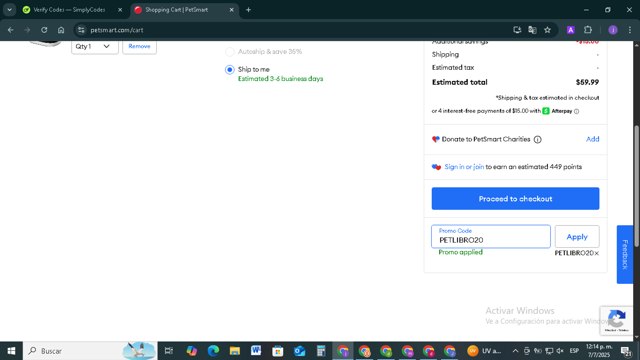Image resolution: width=640 pixels, height=360 pixels.
Task: Apply the promo code
Action: [577, 236]
